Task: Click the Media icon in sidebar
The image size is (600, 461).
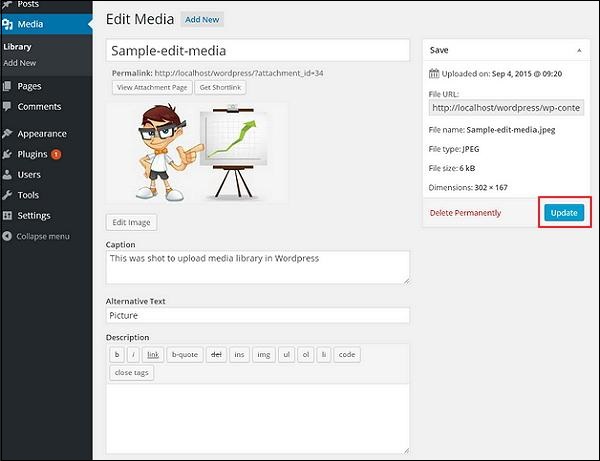Action: [8, 22]
